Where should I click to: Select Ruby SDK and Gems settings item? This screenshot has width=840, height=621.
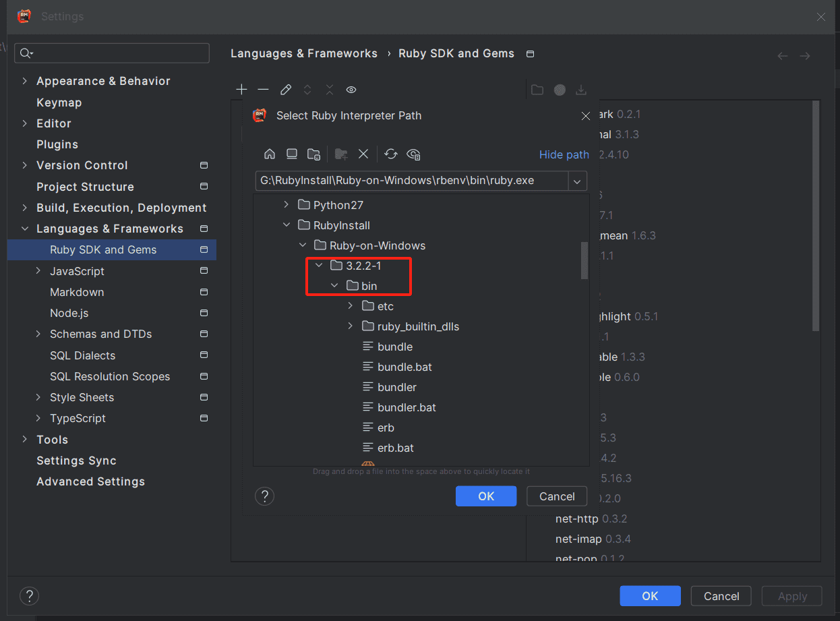(112, 249)
